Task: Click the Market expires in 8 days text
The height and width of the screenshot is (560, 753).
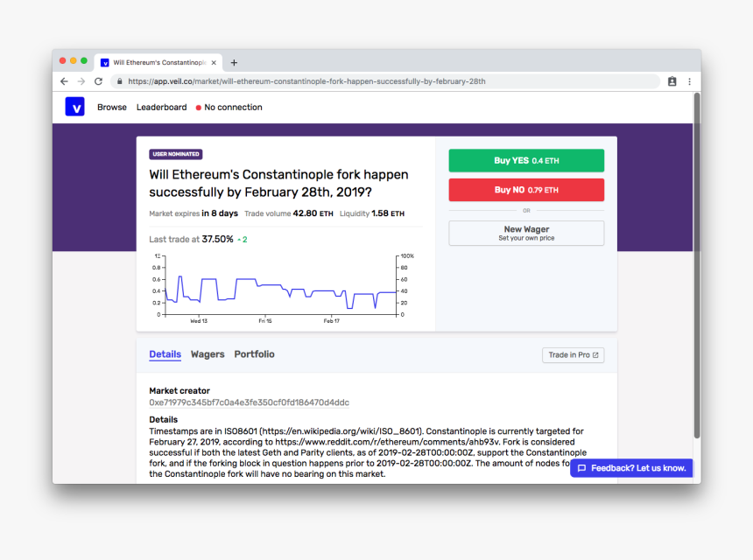Action: click(x=194, y=213)
